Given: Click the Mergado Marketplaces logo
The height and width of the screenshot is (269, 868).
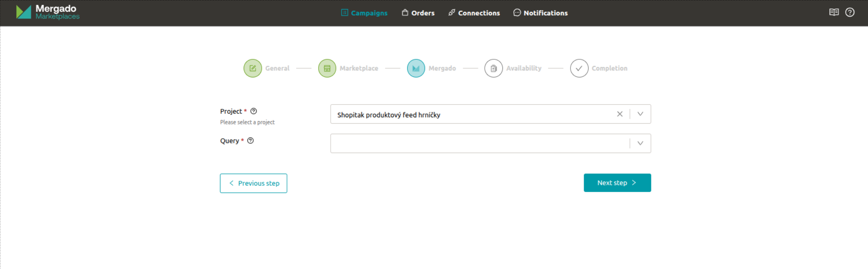Looking at the screenshot, I should tap(48, 12).
